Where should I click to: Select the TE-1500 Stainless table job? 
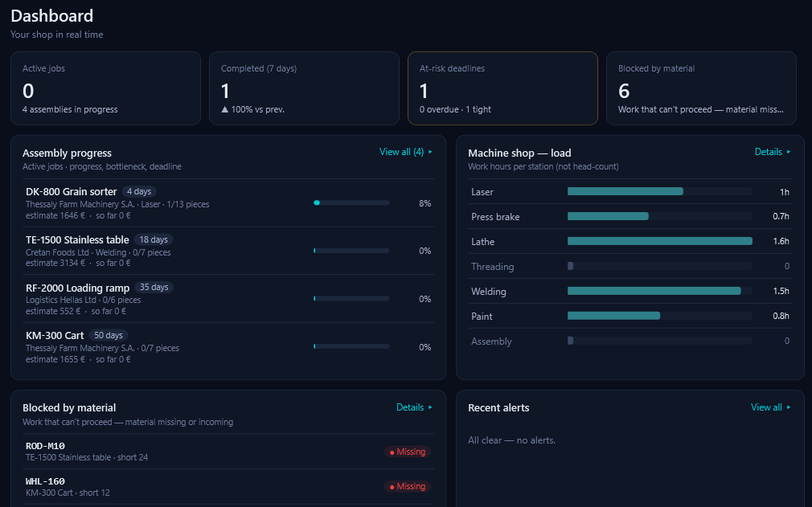click(228, 251)
